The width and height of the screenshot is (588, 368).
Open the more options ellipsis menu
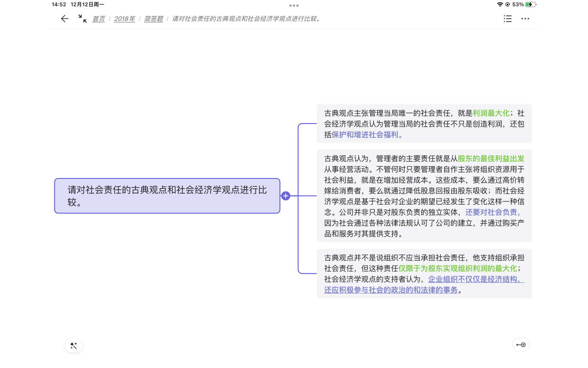click(525, 18)
